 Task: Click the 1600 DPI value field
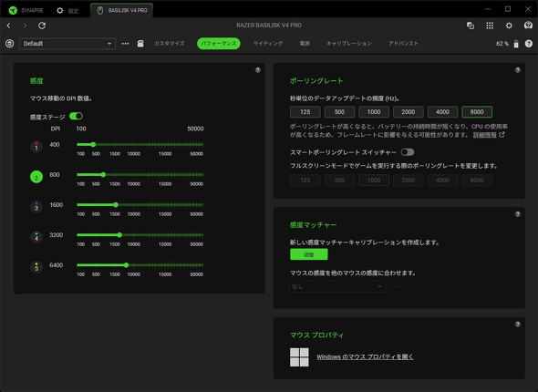coord(57,205)
